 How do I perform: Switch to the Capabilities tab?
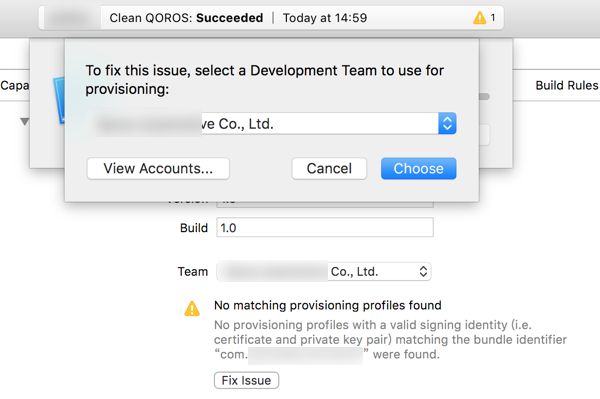click(x=15, y=85)
